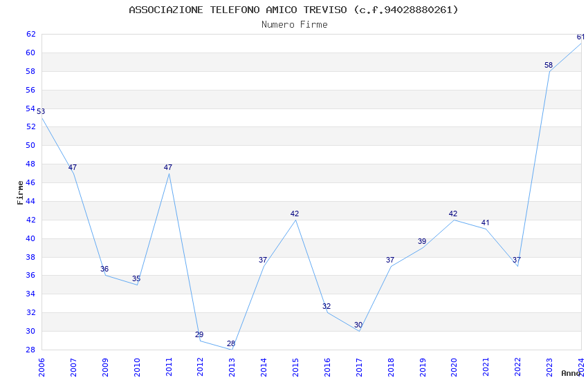Click the 30 tick label on Firme axis
The width and height of the screenshot is (588, 380).
(30, 331)
